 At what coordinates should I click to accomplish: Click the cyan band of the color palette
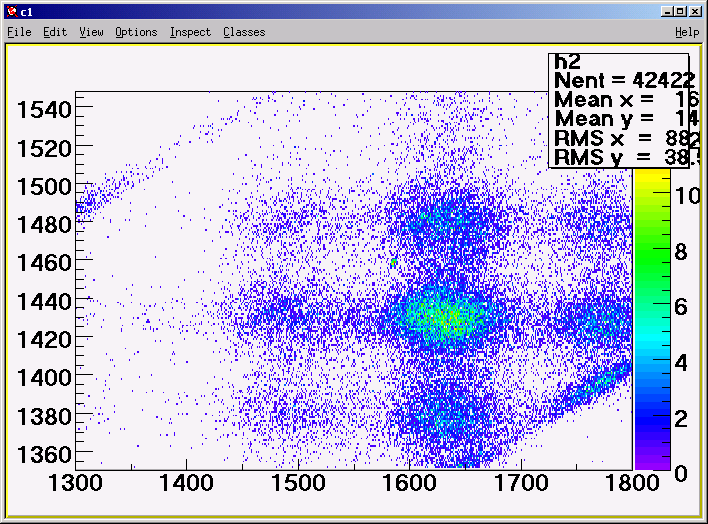pos(652,338)
